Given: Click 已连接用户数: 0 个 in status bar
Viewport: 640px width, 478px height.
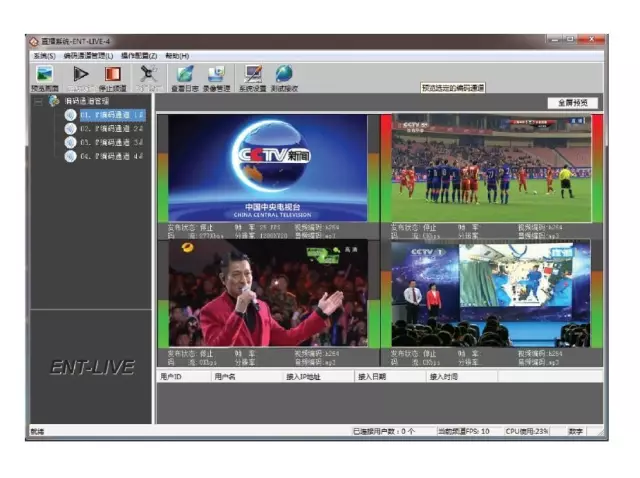Looking at the screenshot, I should (x=384, y=431).
